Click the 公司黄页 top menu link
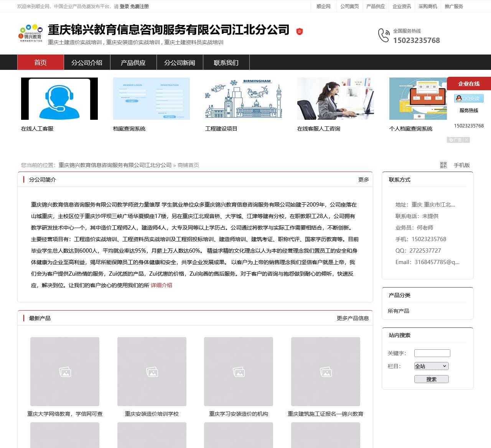The image size is (491, 448). [x=349, y=7]
